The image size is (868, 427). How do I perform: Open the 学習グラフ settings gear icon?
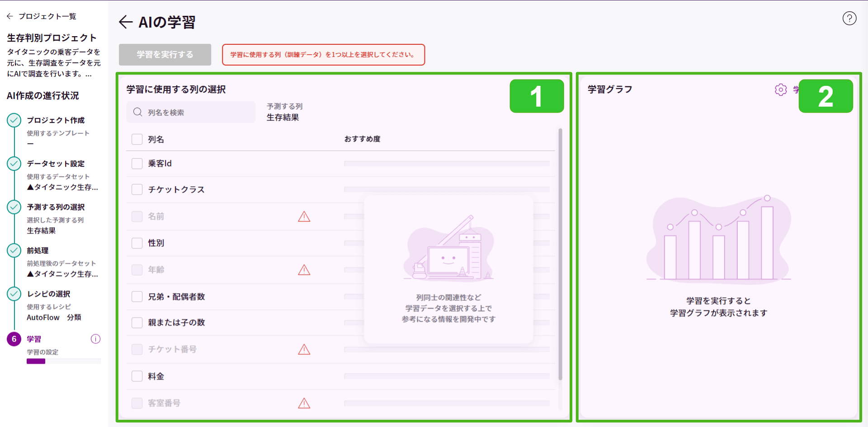(781, 89)
